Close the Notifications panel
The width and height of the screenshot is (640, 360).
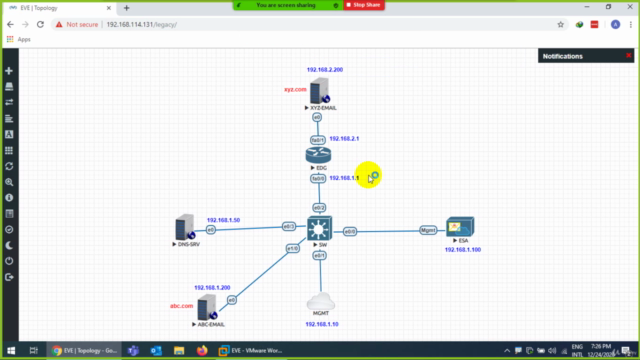click(x=629, y=56)
